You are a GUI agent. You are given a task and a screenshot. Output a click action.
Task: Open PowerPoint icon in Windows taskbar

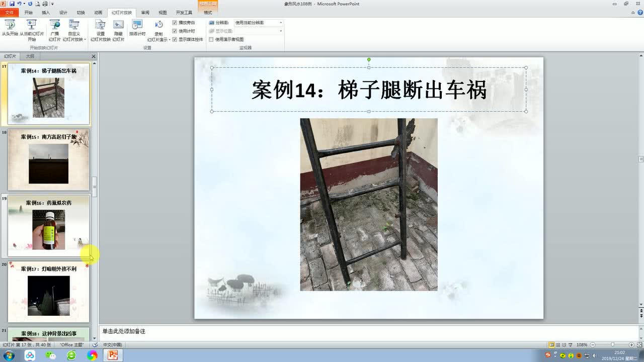[x=113, y=355]
